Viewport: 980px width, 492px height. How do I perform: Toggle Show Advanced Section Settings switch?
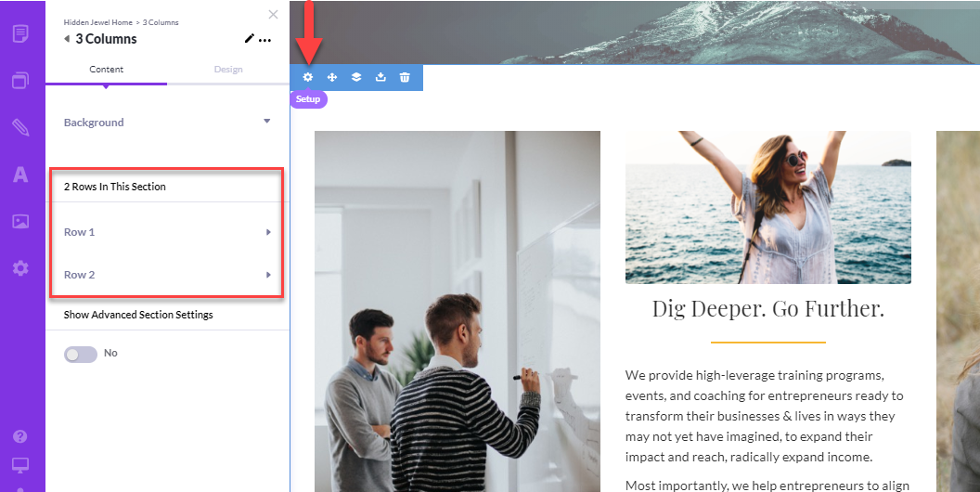[x=81, y=354]
